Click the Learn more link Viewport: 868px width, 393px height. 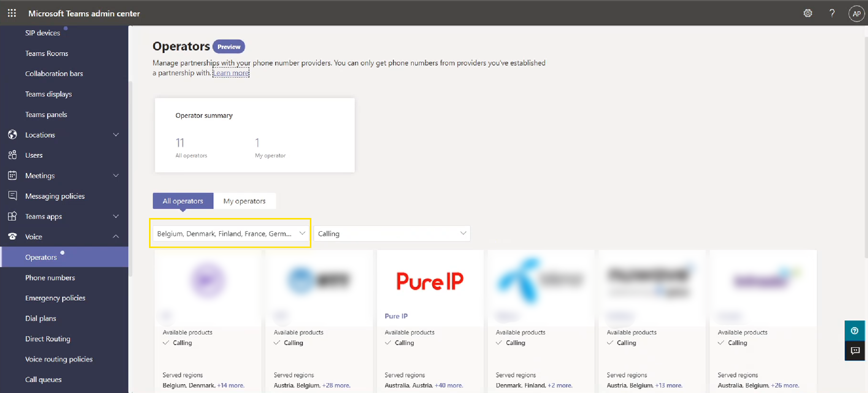[230, 73]
